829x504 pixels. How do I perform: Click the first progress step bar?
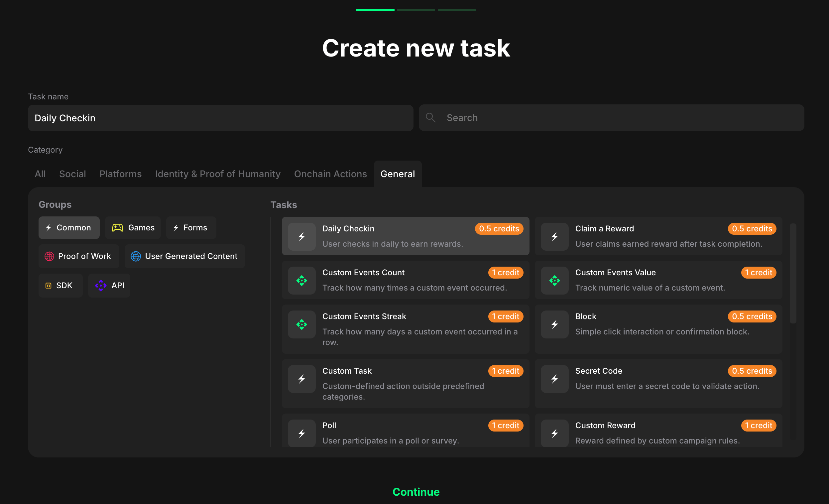point(375,10)
